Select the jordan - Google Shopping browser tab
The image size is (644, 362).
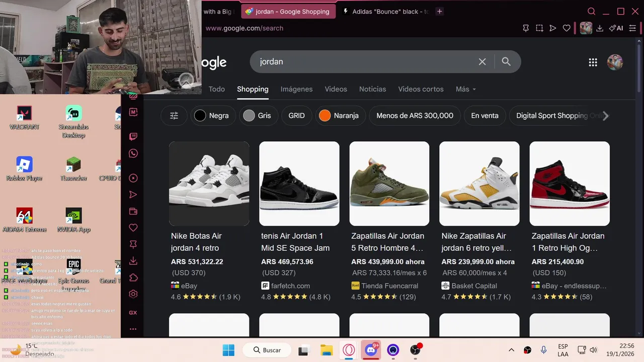[288, 11]
